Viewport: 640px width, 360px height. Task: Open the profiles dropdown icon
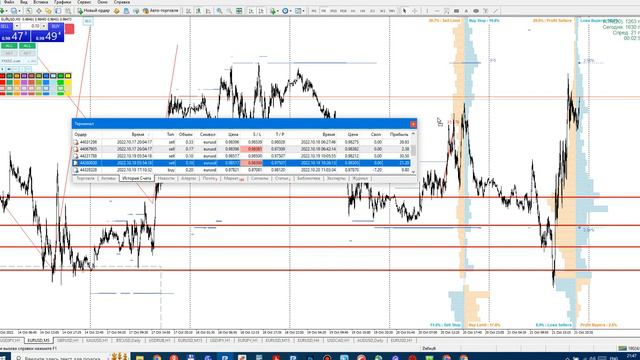coord(16,11)
